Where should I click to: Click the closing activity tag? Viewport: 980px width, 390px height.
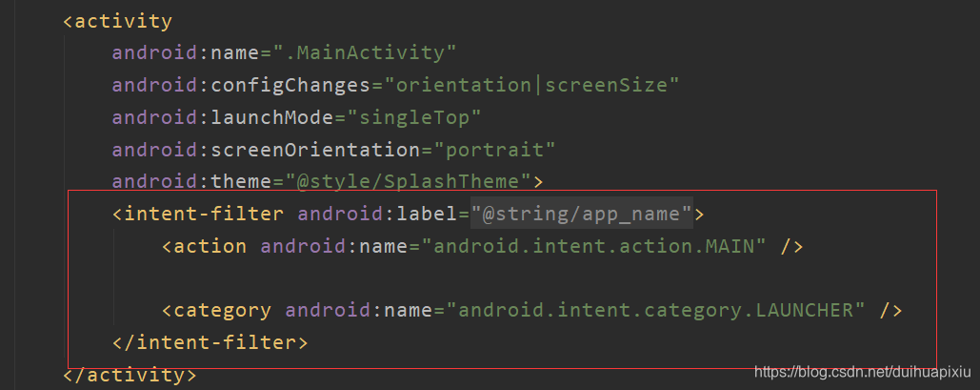130,375
